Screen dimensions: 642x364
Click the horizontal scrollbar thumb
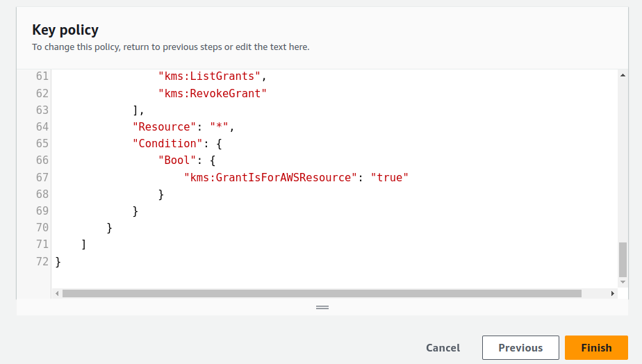(321, 294)
